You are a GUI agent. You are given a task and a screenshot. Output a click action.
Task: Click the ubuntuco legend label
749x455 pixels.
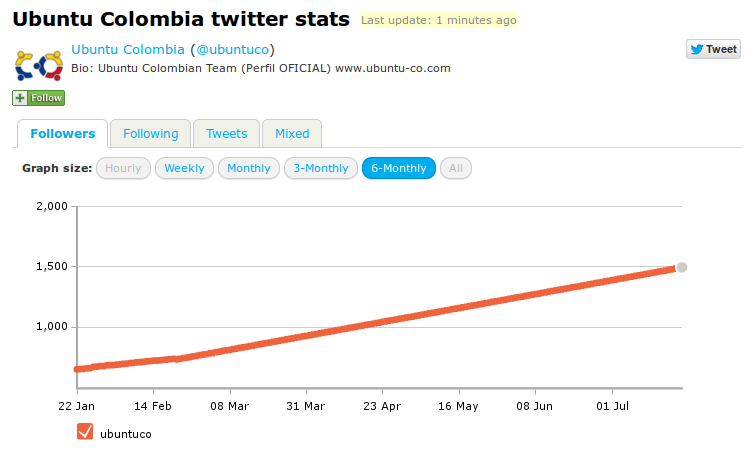pos(126,434)
